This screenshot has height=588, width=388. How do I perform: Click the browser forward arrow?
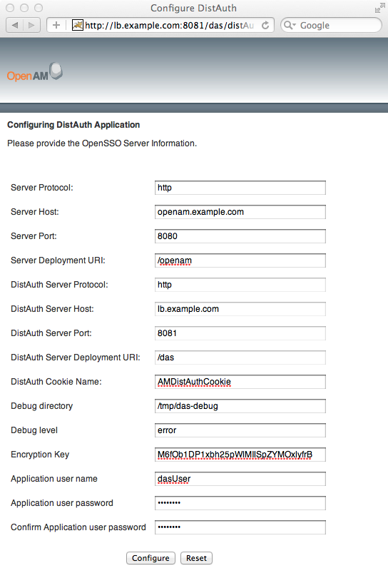pyautogui.click(x=32, y=25)
